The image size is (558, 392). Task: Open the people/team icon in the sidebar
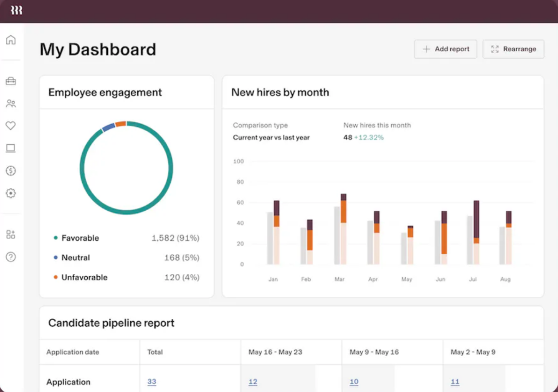(10, 103)
